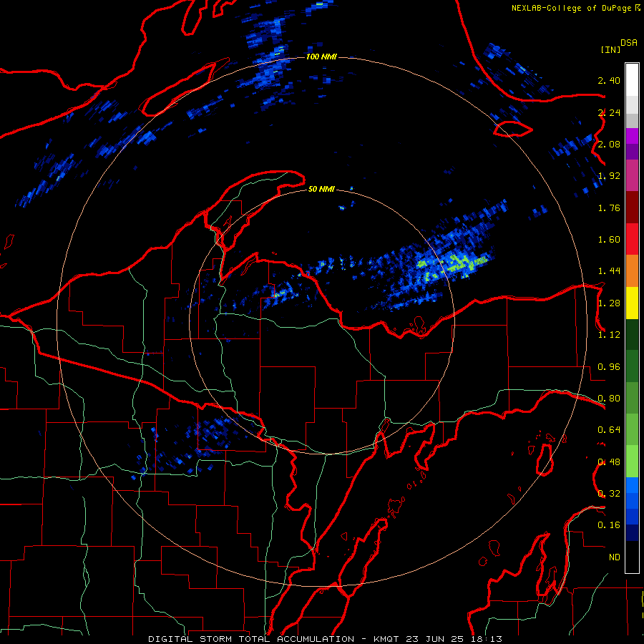This screenshot has width=644, height=644.
Task: Click the 1.76 legend value
Action: pos(609,208)
